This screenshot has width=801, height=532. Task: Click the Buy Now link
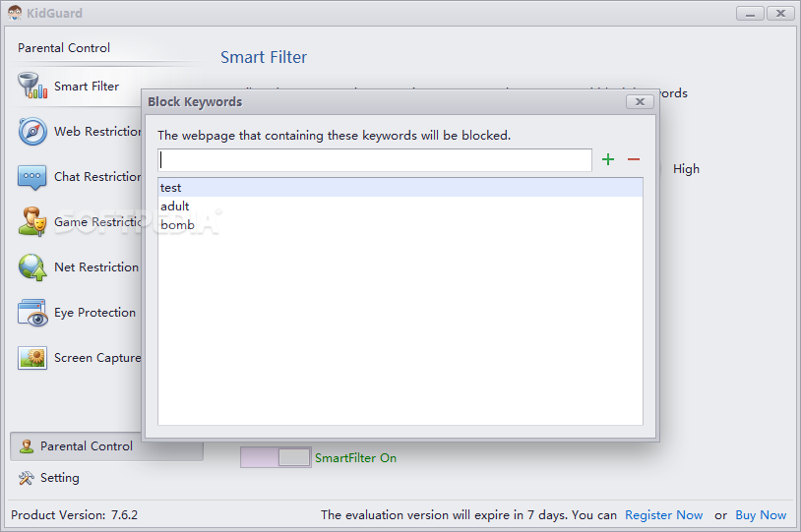pyautogui.click(x=761, y=515)
